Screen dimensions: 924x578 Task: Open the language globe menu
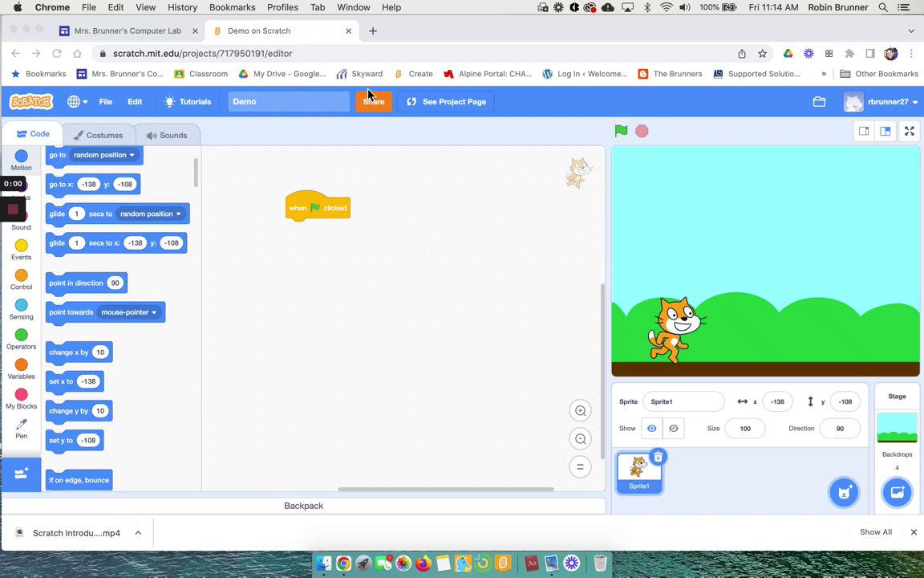pyautogui.click(x=77, y=101)
